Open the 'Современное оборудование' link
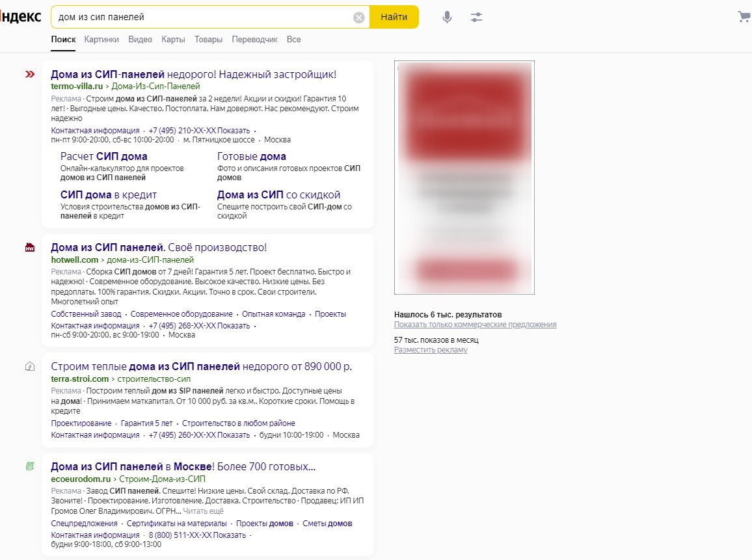The height and width of the screenshot is (560, 752). tap(181, 314)
